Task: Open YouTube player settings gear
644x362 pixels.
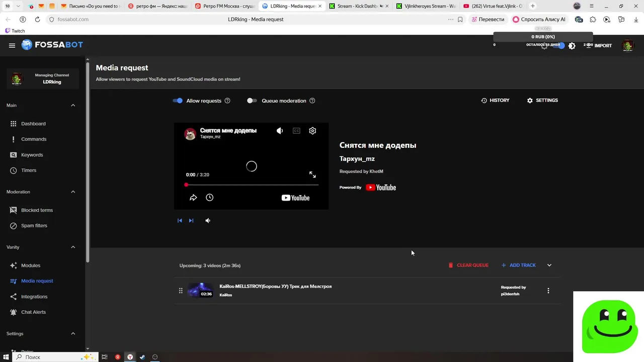Action: pyautogui.click(x=312, y=131)
